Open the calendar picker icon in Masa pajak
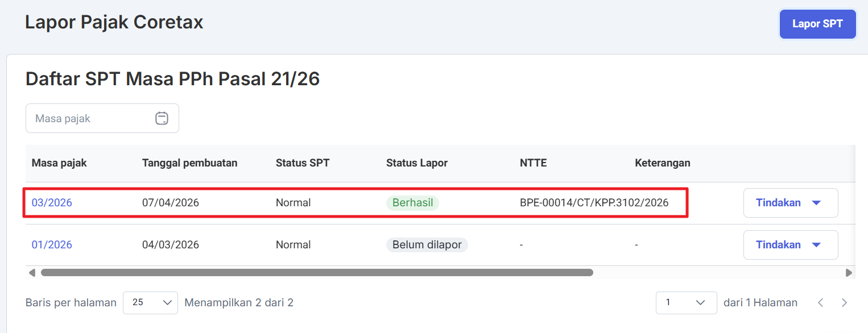 point(162,118)
